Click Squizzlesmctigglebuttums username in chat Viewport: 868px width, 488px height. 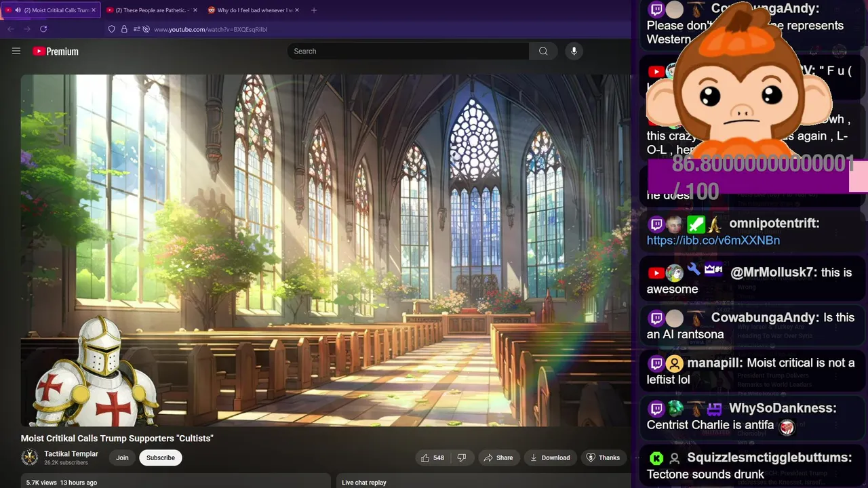click(x=769, y=457)
